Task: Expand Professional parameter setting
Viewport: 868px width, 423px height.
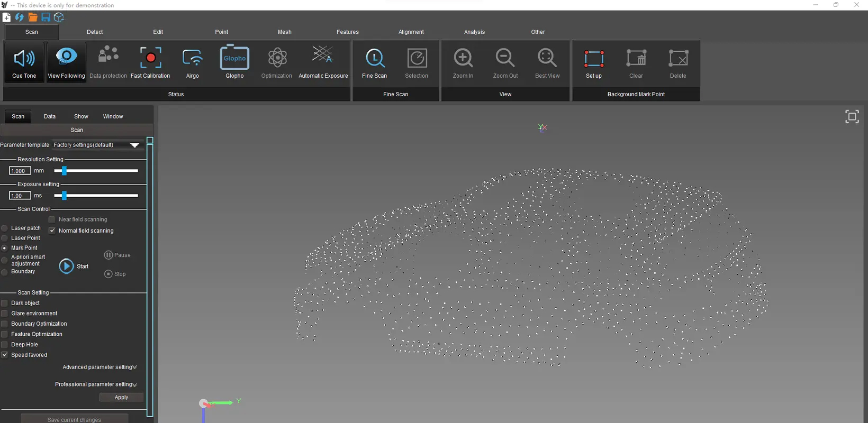Action: [96, 384]
